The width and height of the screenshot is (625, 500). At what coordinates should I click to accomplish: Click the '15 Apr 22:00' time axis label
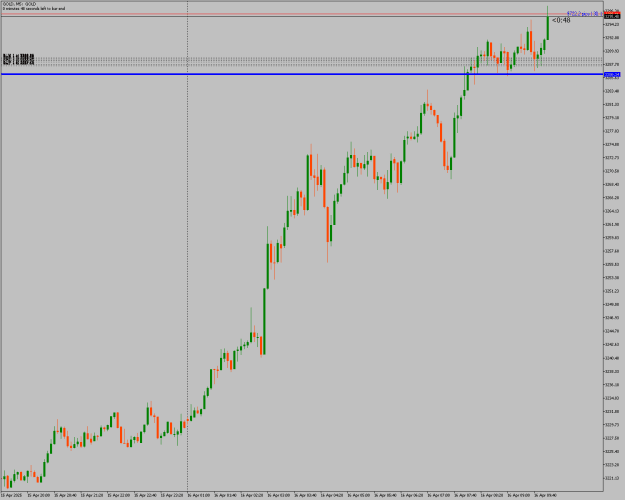(120, 496)
